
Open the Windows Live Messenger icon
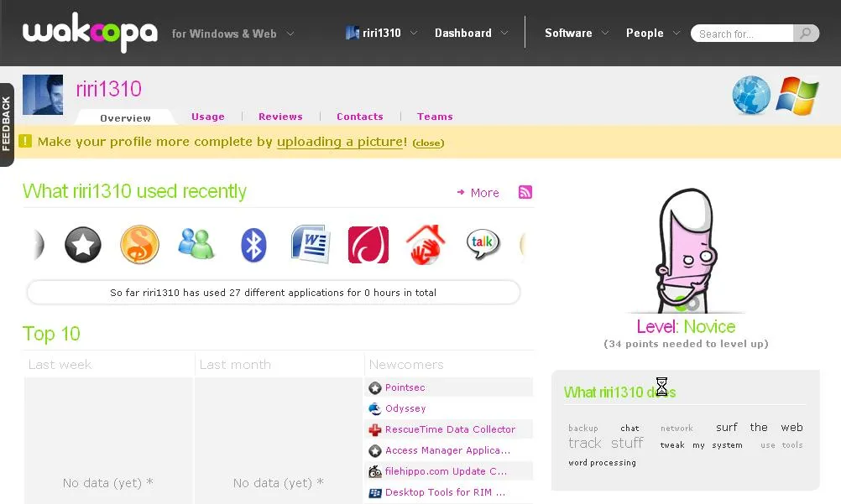(x=196, y=244)
